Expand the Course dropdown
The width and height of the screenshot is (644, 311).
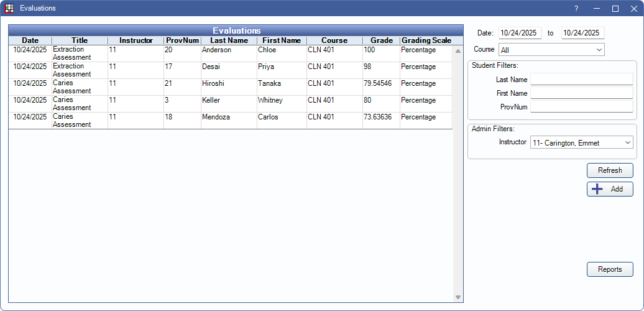tap(551, 50)
